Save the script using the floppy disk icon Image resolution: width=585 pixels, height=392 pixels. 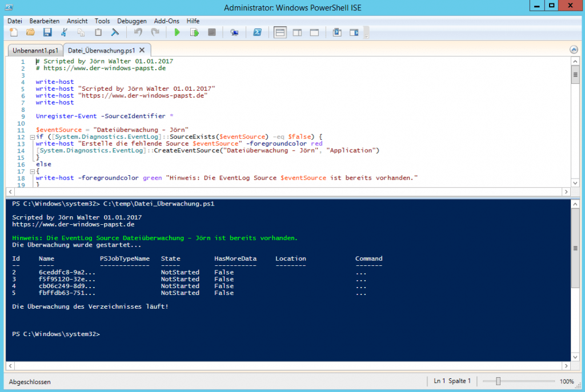coord(47,33)
